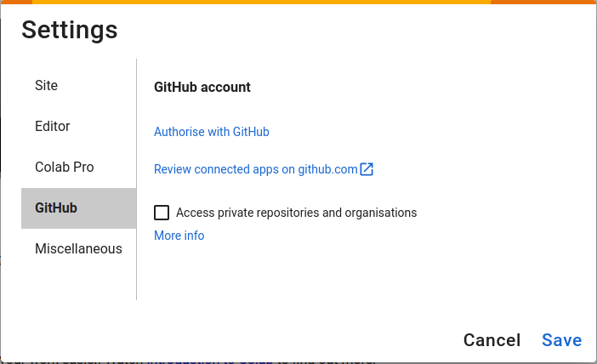
Task: Go to the Miscellaneous settings tab
Action: click(x=78, y=249)
